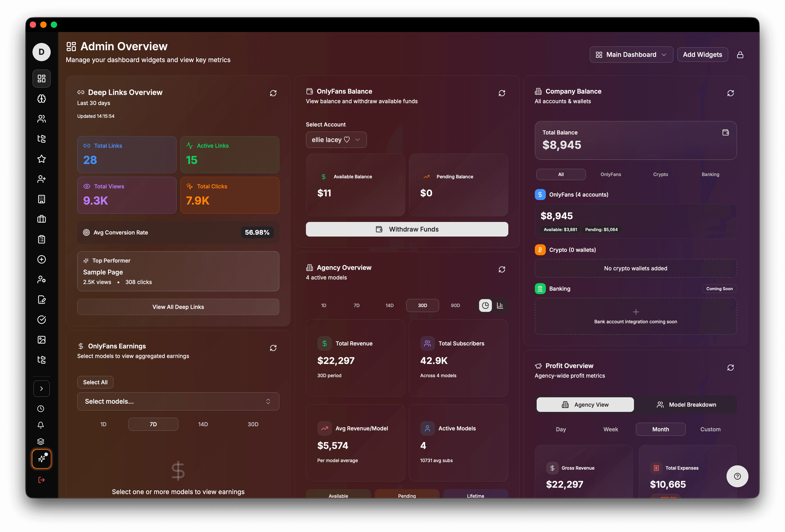Click the red logout icon
Viewport: 785px width, 532px height.
click(x=42, y=480)
